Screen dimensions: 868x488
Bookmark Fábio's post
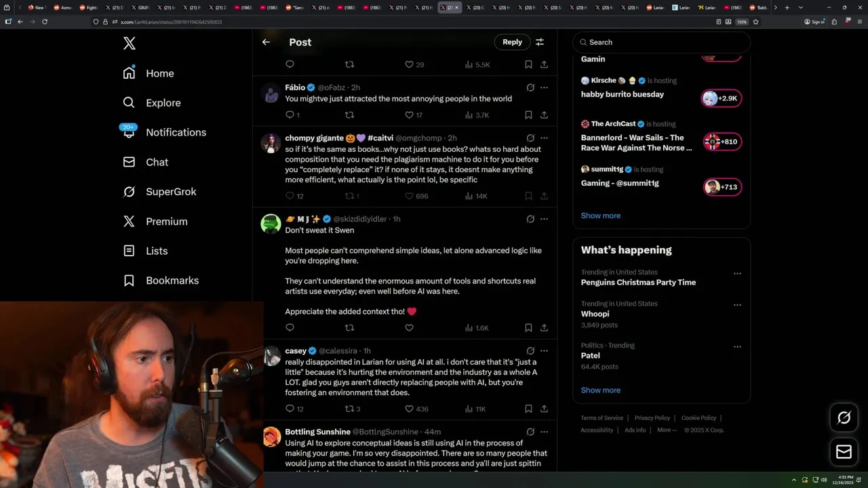pyautogui.click(x=528, y=115)
